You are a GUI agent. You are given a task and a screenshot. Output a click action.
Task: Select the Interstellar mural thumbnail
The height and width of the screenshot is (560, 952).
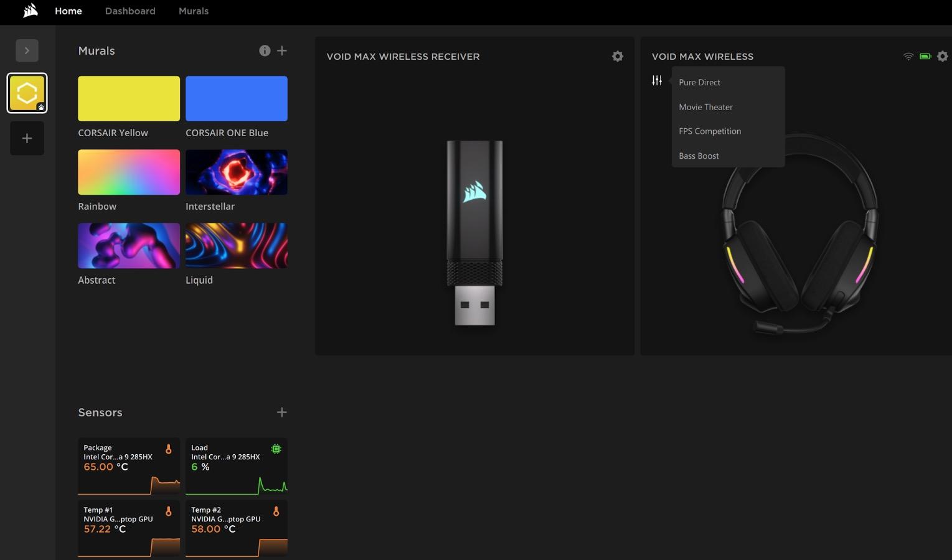pyautogui.click(x=236, y=172)
